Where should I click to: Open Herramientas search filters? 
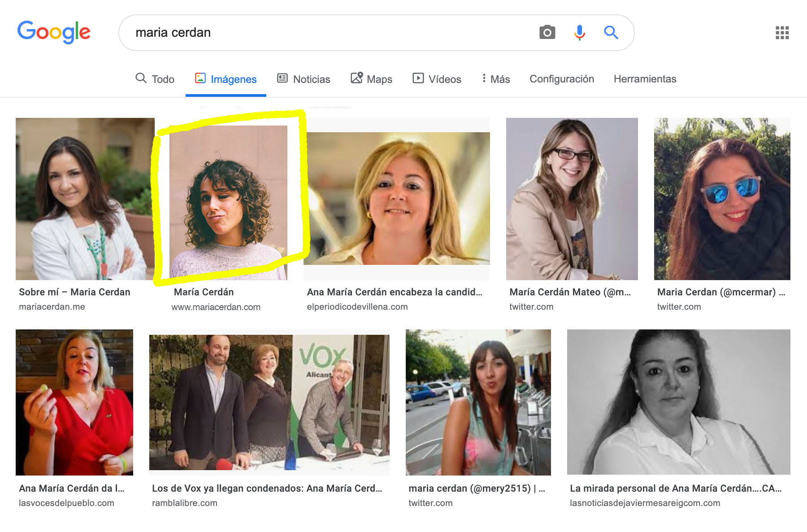[645, 79]
